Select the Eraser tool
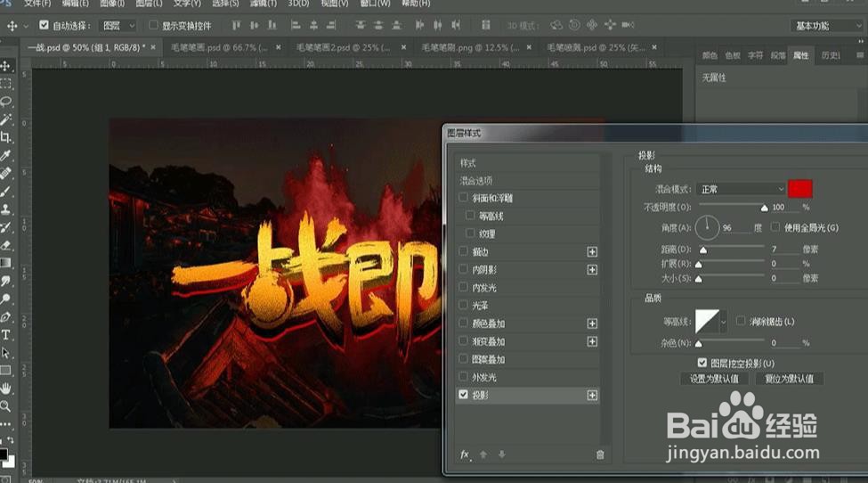The height and width of the screenshot is (483, 868). coord(6,245)
